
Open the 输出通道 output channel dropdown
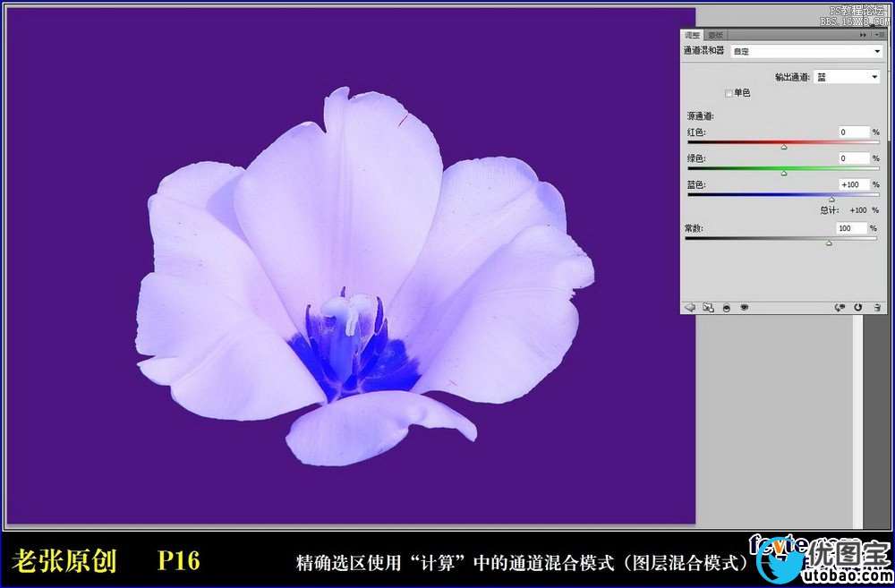point(847,78)
